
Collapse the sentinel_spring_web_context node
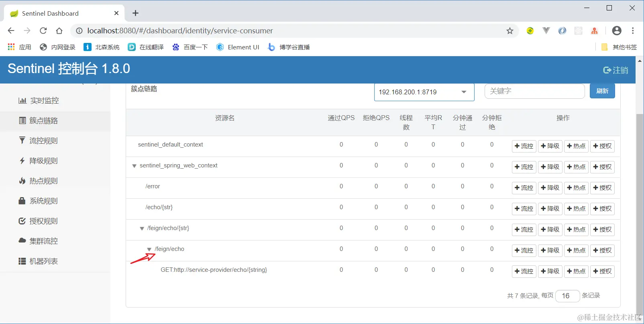coord(135,166)
